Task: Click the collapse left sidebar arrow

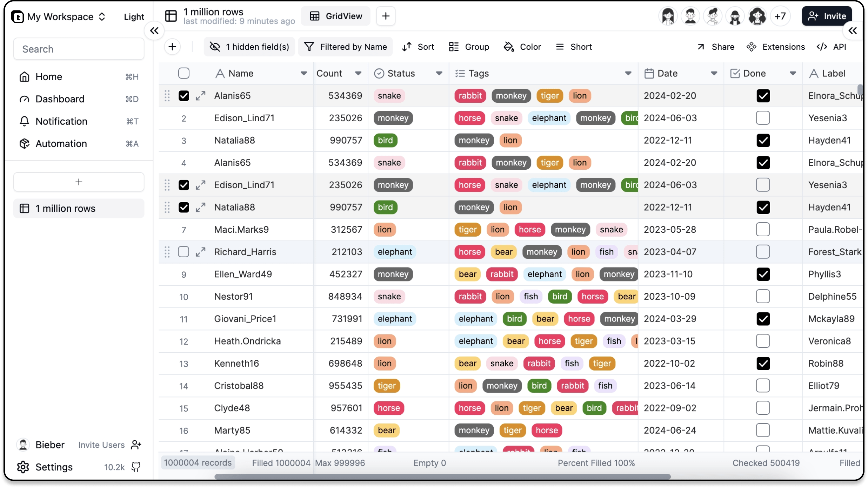Action: [154, 31]
